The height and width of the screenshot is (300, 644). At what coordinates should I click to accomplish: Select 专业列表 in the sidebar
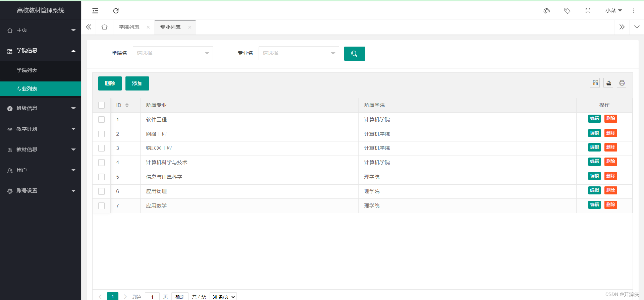click(41, 89)
